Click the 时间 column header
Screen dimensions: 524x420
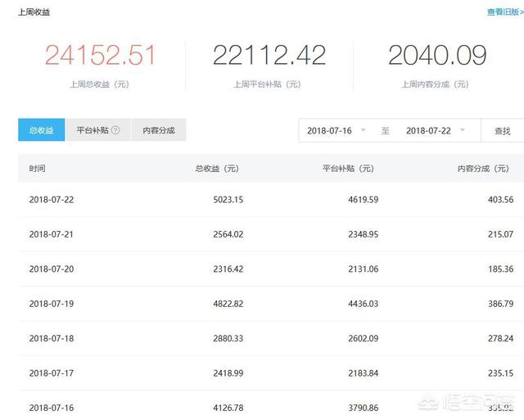click(x=37, y=169)
